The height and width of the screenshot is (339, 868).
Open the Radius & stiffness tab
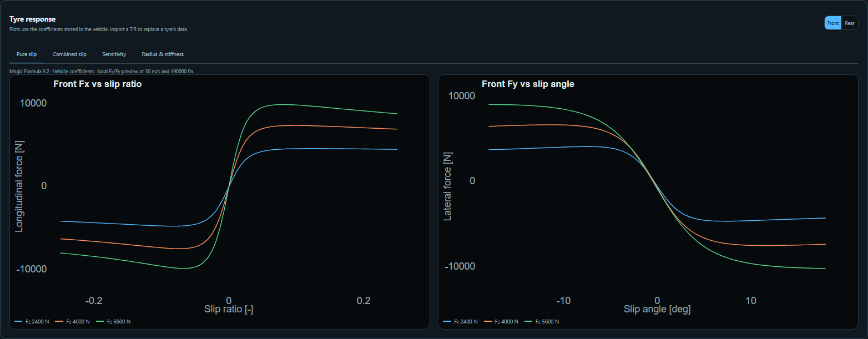(x=163, y=54)
